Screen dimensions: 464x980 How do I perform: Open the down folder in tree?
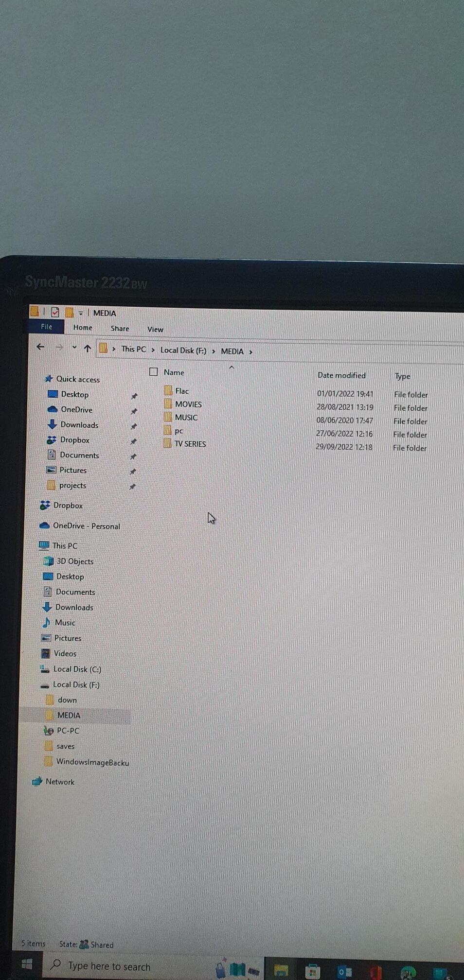click(x=67, y=700)
